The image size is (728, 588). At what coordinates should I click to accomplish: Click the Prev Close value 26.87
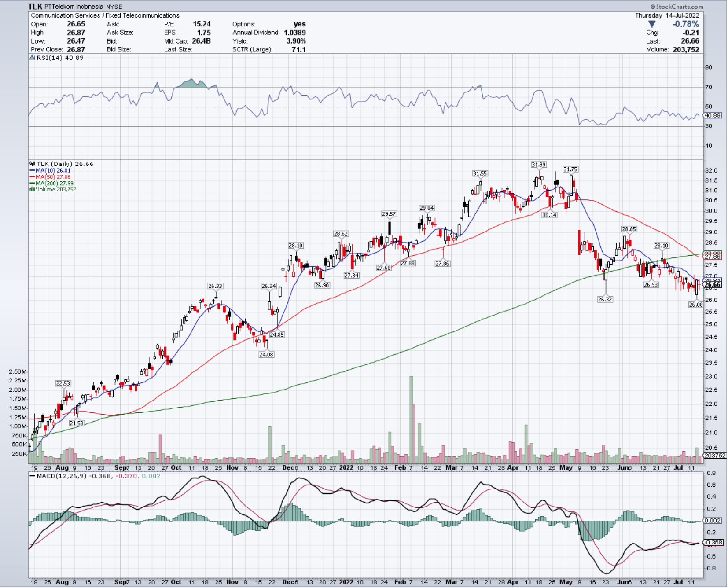[x=76, y=49]
